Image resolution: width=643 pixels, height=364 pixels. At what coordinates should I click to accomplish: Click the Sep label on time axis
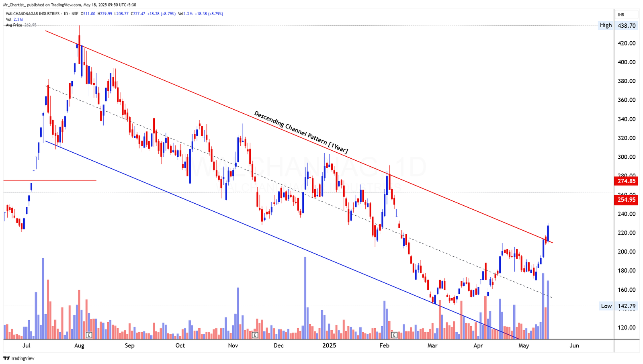(129, 346)
